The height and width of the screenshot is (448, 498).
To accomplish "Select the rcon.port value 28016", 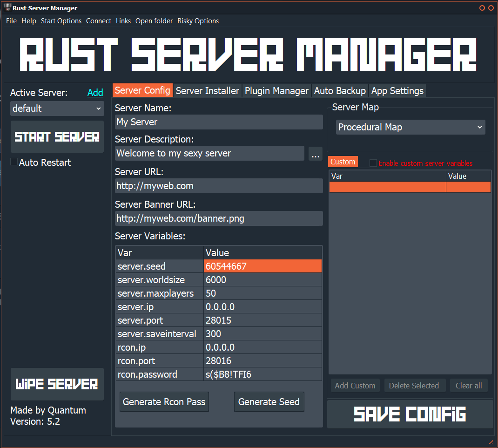I will click(262, 360).
